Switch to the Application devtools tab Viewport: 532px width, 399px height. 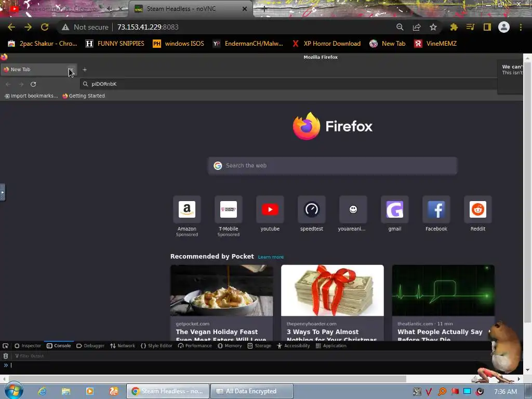point(331,345)
